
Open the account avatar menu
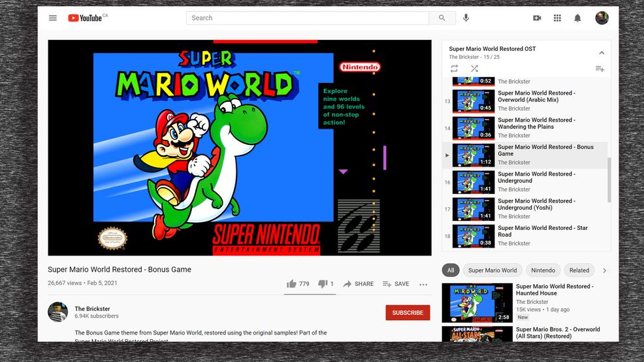click(x=602, y=18)
